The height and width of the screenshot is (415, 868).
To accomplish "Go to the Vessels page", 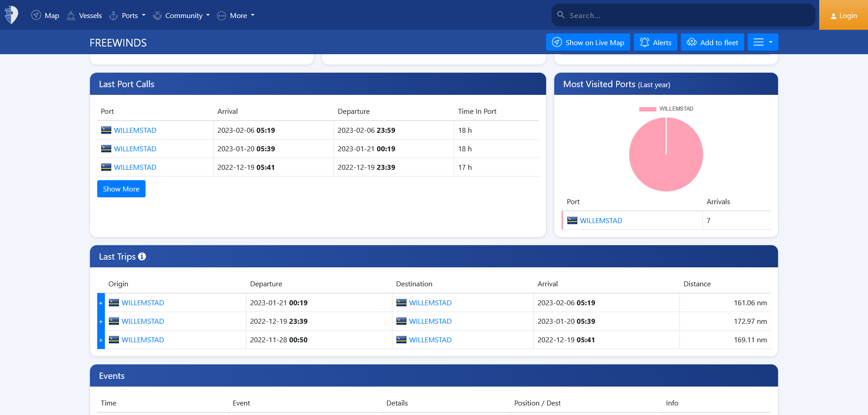I will (85, 15).
